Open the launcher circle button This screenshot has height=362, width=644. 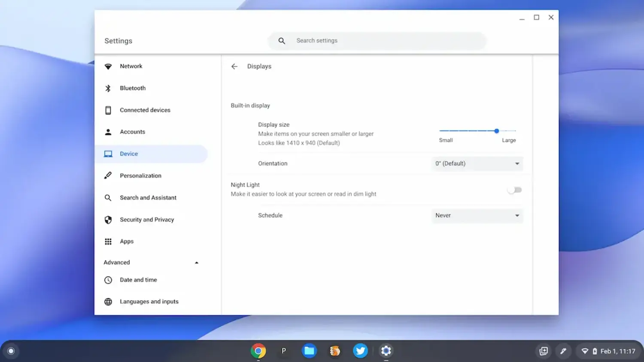pos(11,351)
